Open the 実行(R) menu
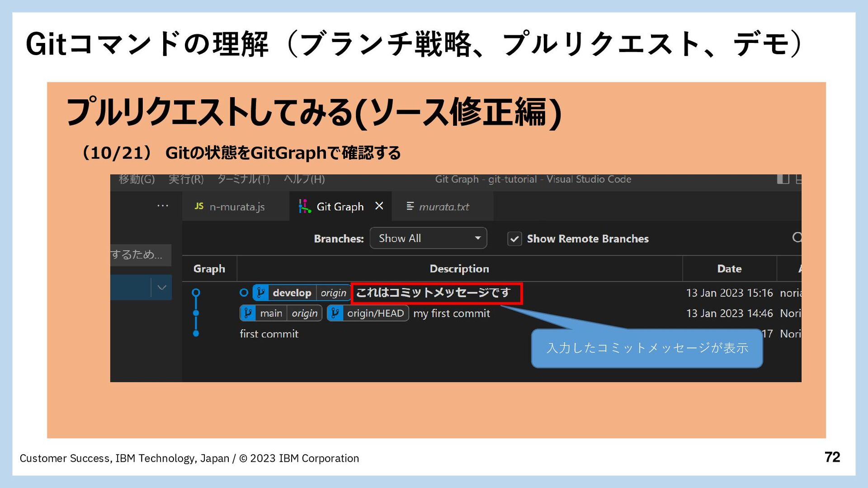Image resolution: width=868 pixels, height=488 pixels. (186, 179)
